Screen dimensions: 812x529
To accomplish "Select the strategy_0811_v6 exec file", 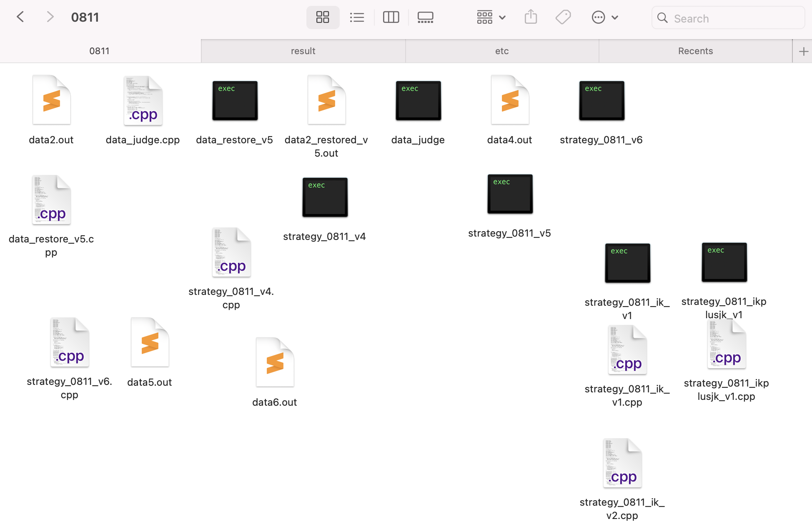I will [x=601, y=100].
